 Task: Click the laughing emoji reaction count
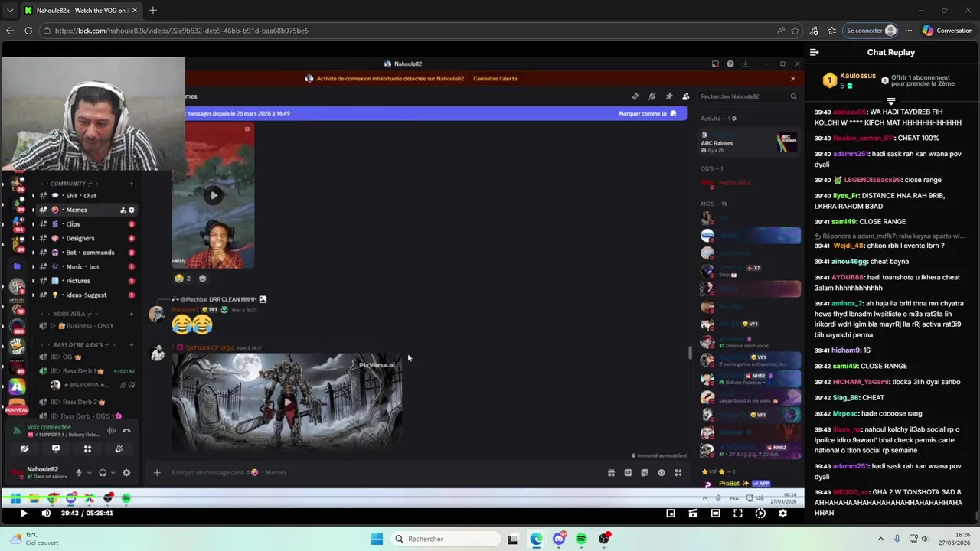point(183,279)
